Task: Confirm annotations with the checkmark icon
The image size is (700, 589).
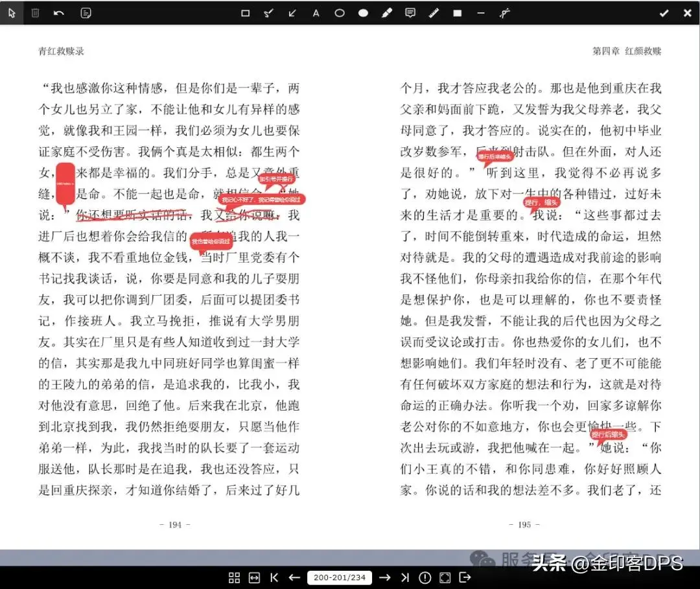Action: coord(664,13)
